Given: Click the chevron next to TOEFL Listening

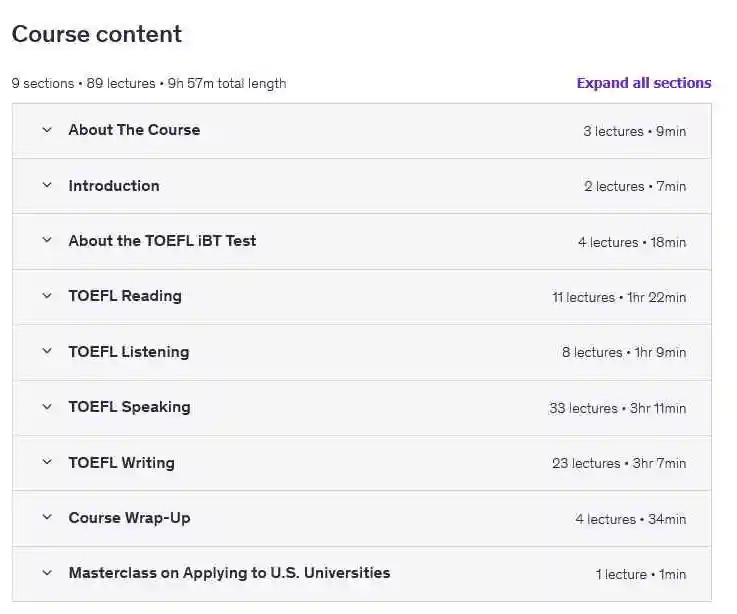Looking at the screenshot, I should [x=46, y=352].
